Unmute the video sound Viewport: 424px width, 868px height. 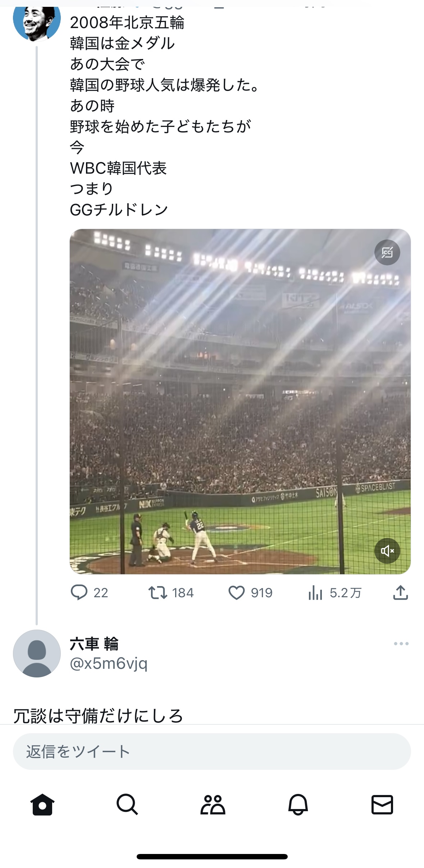click(x=387, y=551)
